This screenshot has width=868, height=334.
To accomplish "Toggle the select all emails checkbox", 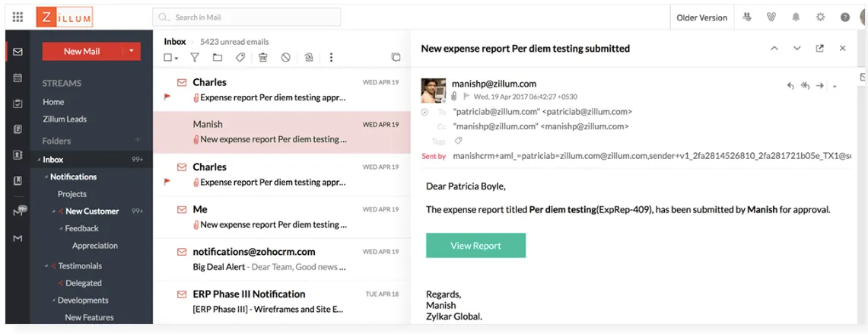I will tap(168, 57).
